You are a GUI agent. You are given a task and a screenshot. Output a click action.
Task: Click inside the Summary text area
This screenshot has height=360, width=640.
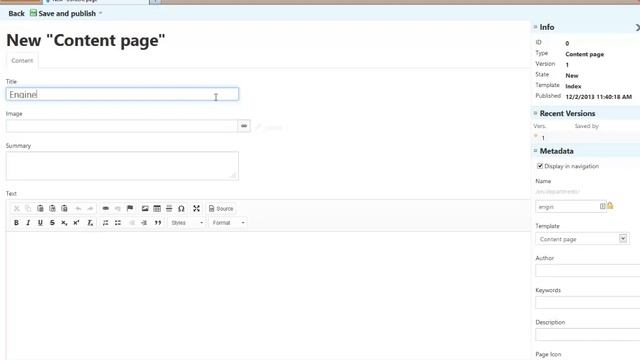coord(122,166)
